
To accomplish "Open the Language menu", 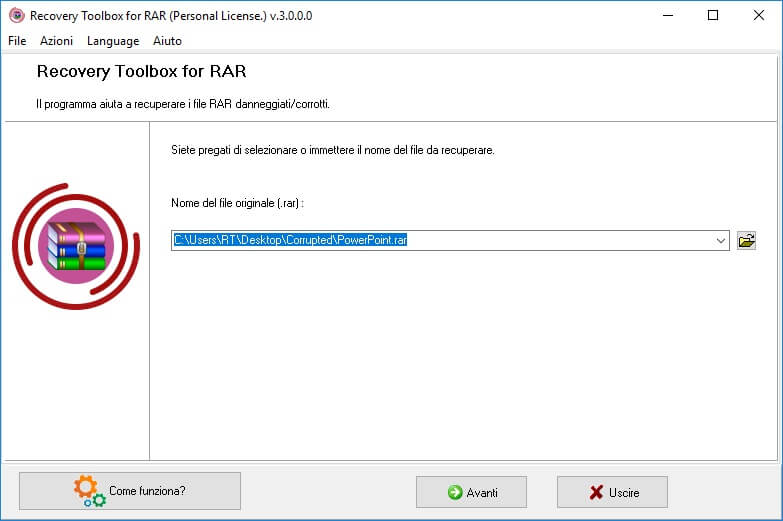I will coord(113,41).
